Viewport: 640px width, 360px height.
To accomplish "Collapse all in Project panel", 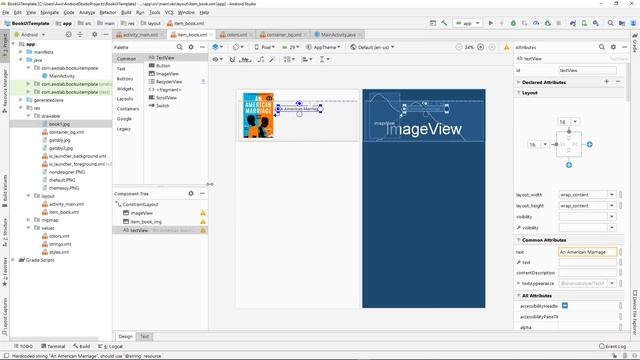I will (x=80, y=35).
